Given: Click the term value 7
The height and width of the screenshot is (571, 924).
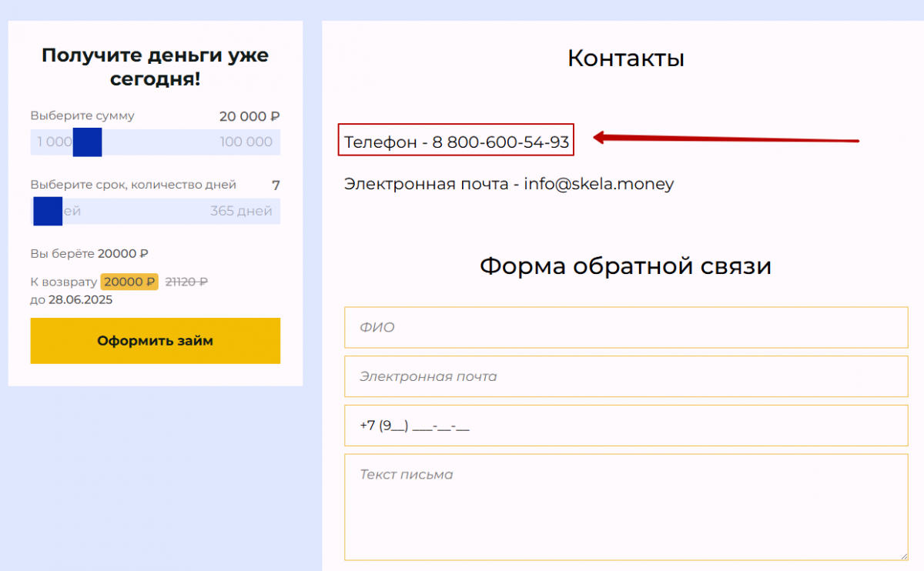Looking at the screenshot, I should pyautogui.click(x=276, y=185).
